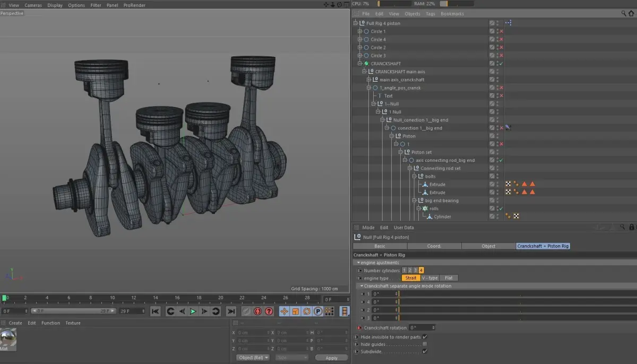Click the red Record Active Objects button
This screenshot has height=364, width=637.
point(257,311)
